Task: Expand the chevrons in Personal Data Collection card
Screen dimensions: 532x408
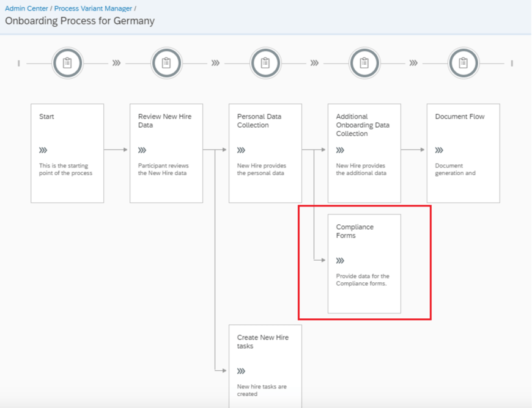Action: pyautogui.click(x=242, y=150)
